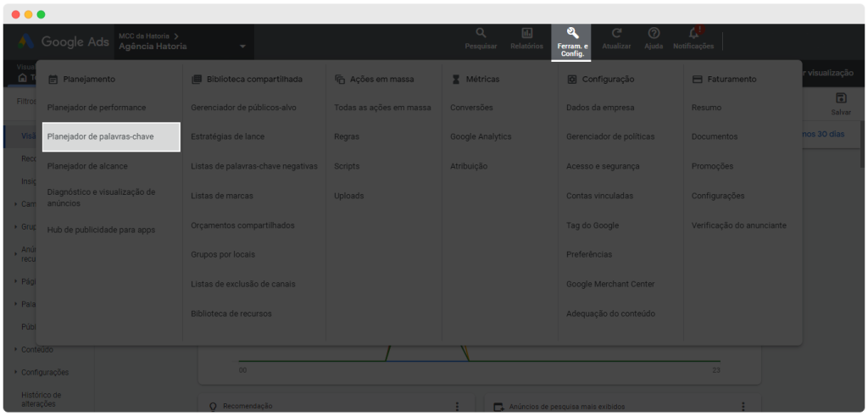Open Gerenciador de políticas

pyautogui.click(x=610, y=136)
